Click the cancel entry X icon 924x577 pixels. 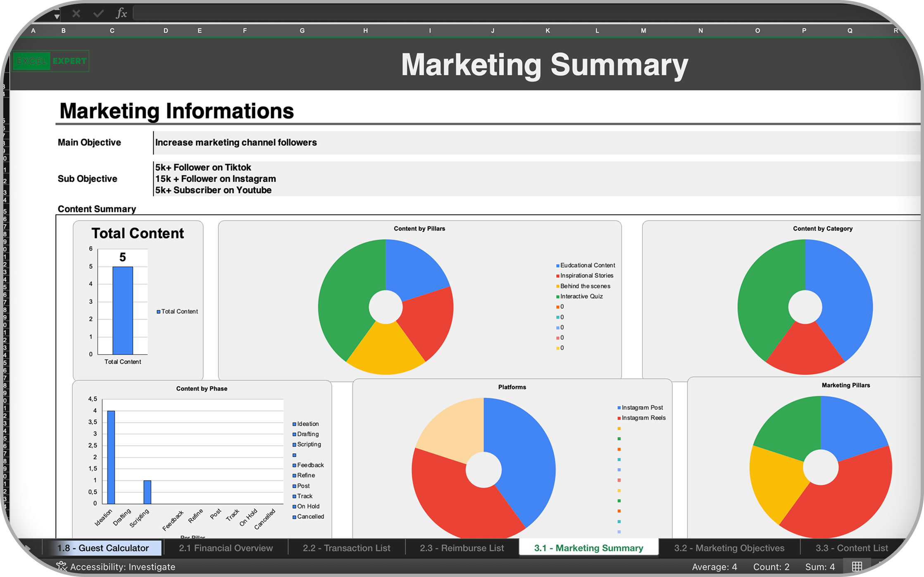click(x=76, y=14)
